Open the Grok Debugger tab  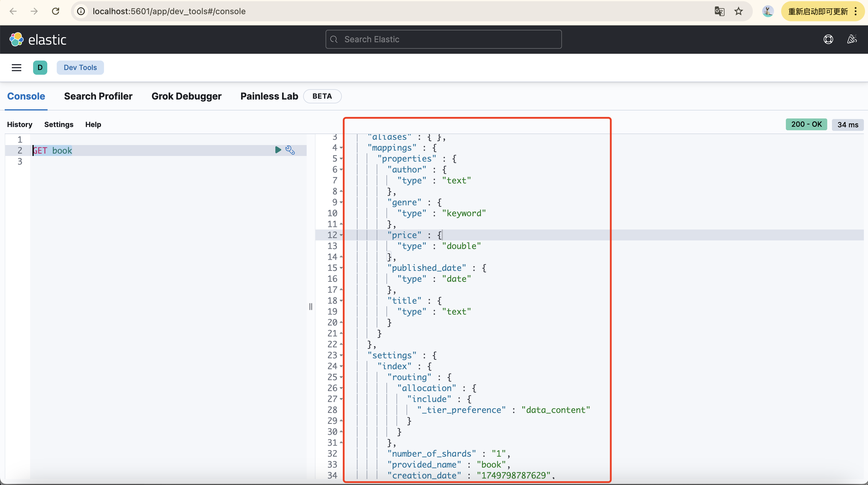186,96
